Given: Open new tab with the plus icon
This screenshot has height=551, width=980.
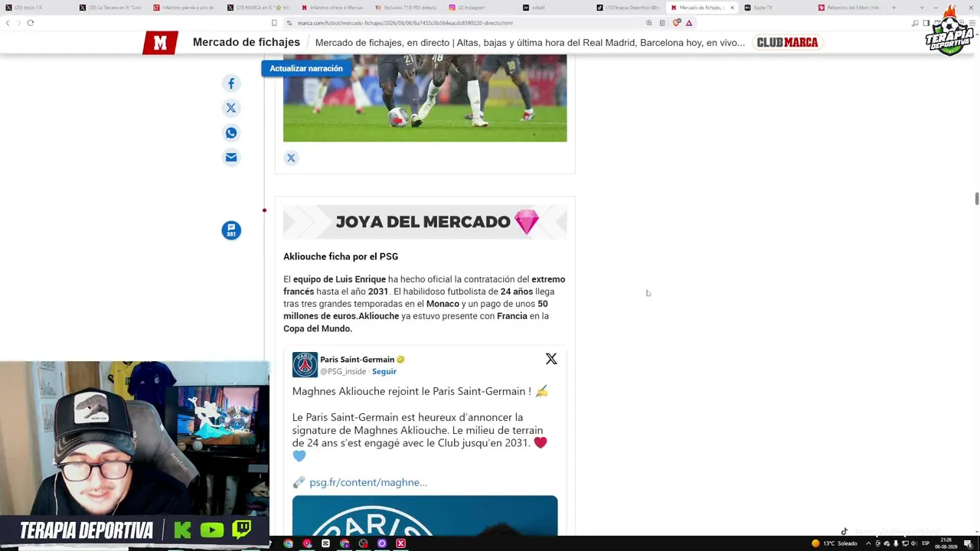Looking at the screenshot, I should click(893, 8).
